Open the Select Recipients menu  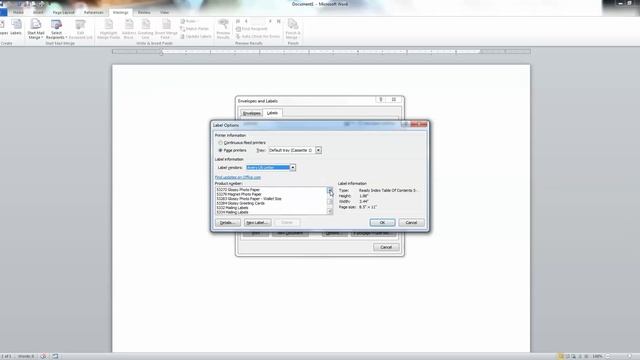[x=56, y=29]
